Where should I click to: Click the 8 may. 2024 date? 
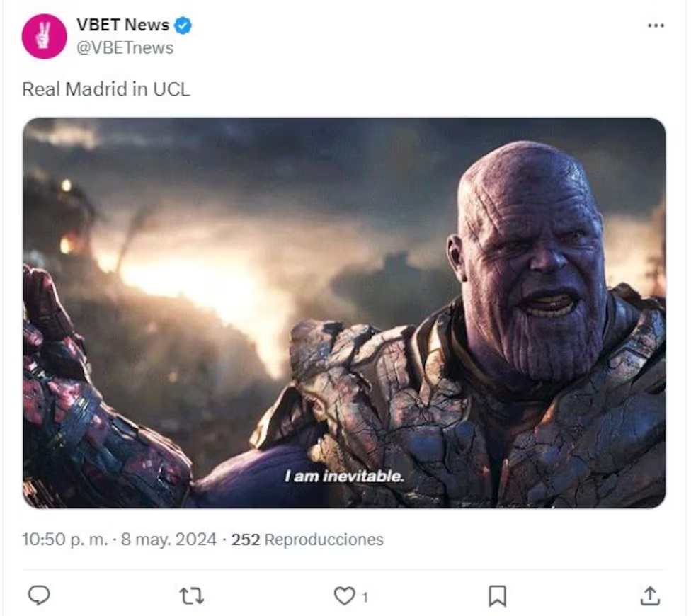click(169, 540)
